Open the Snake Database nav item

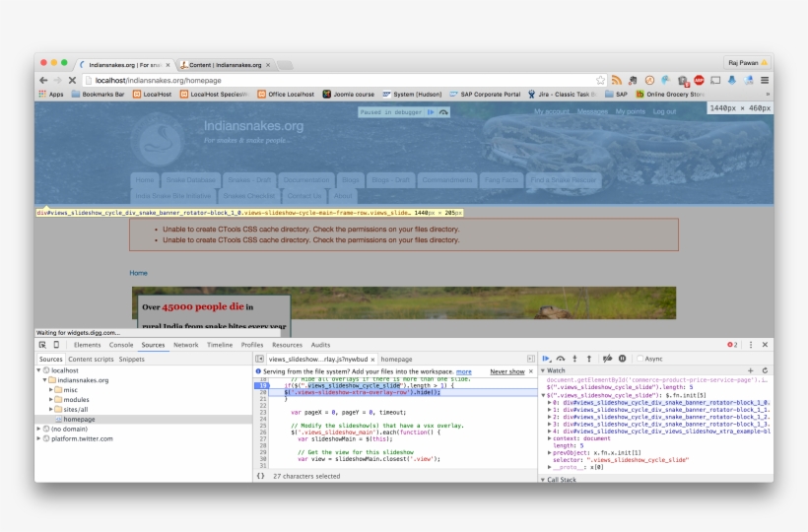tap(190, 179)
